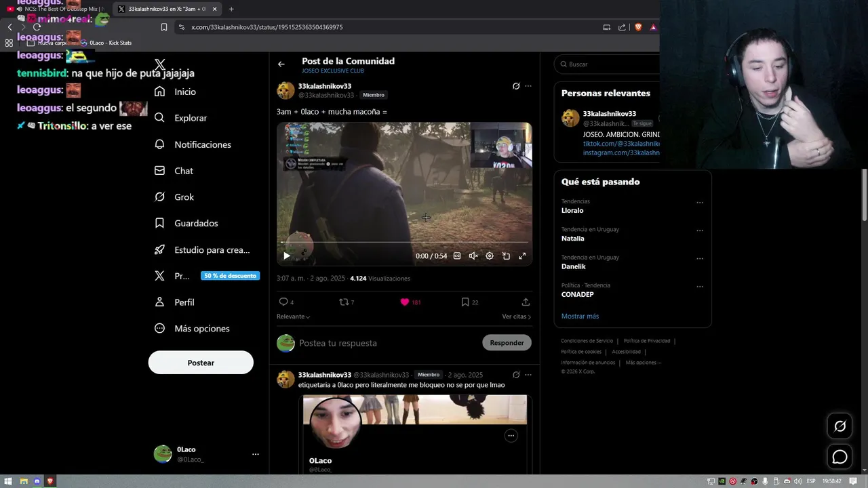Screen dimensions: 868x488
Task: Open options for the Danelik trend
Action: [x=700, y=258]
